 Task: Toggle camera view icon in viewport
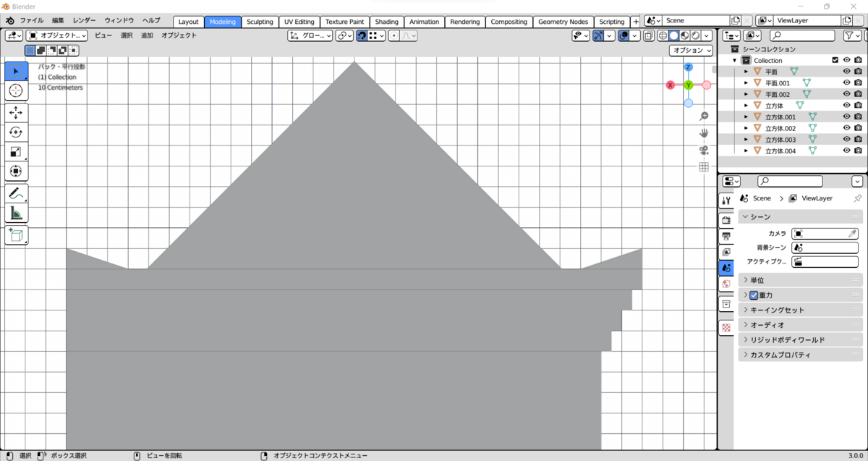(703, 150)
